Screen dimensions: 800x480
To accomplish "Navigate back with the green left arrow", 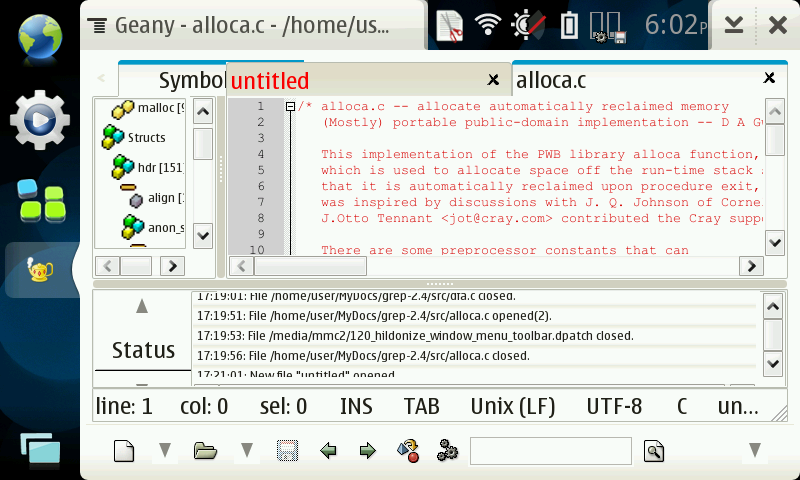I will [x=328, y=451].
